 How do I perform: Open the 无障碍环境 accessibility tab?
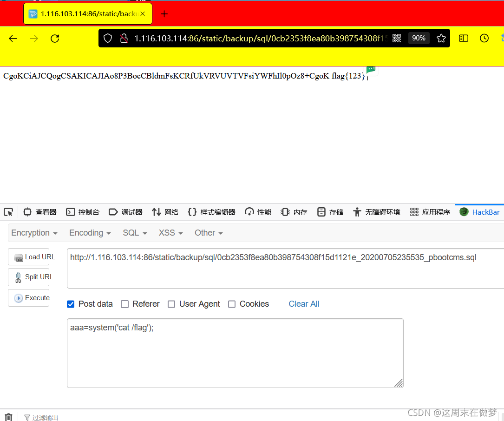point(376,212)
